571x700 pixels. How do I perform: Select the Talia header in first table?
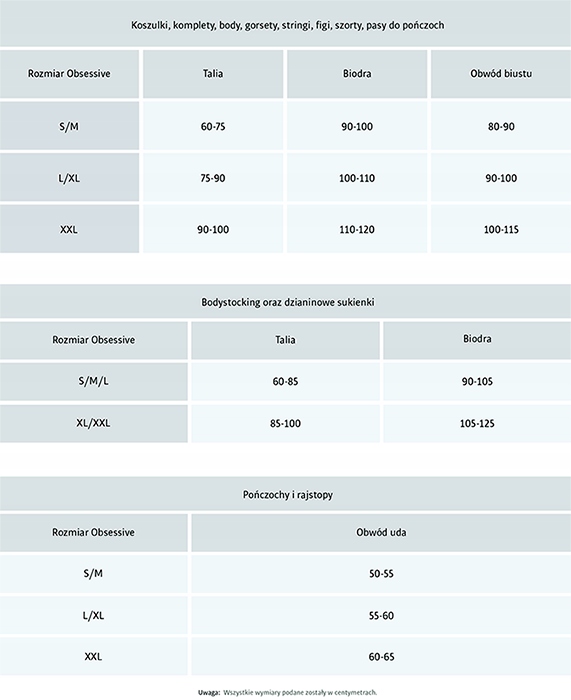coord(213,74)
